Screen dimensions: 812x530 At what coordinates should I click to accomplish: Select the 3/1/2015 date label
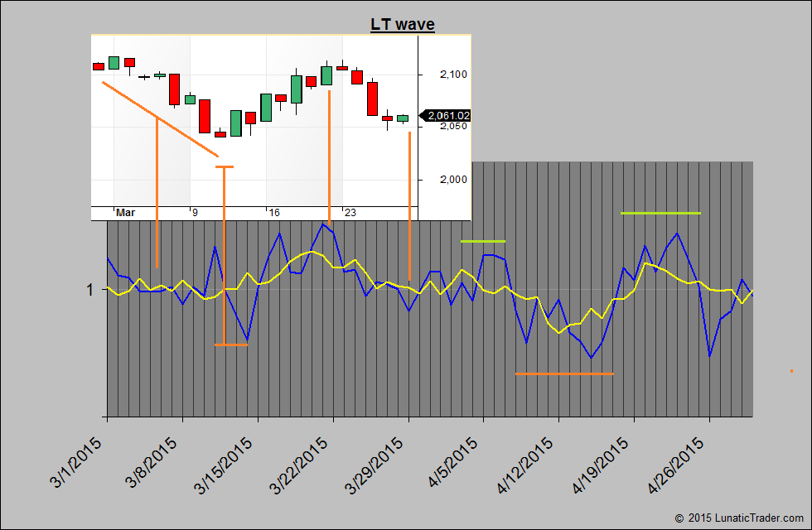[78, 464]
